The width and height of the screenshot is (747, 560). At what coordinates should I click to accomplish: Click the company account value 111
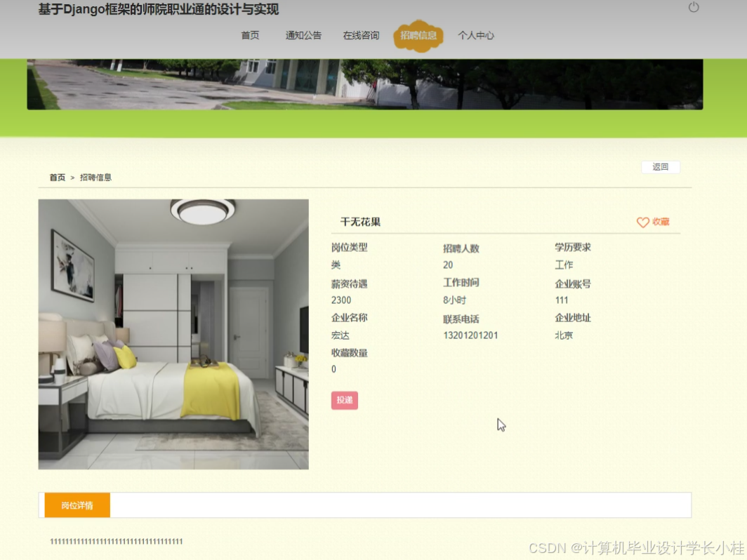pyautogui.click(x=562, y=300)
